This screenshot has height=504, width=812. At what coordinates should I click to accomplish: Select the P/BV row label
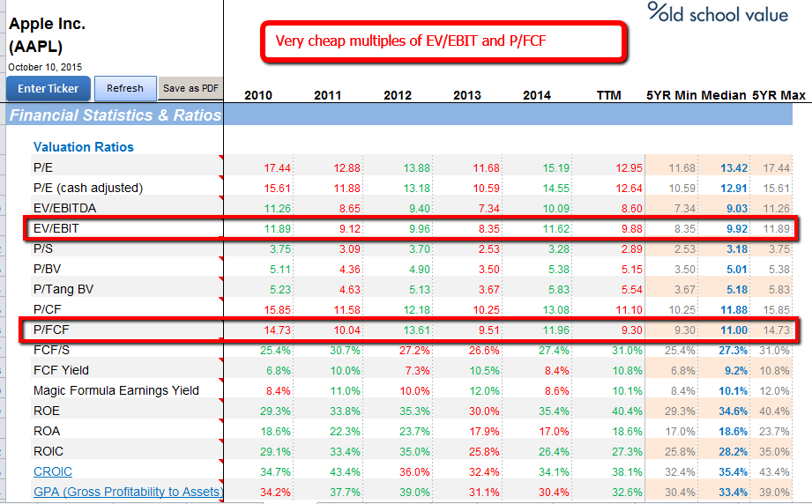tap(47, 269)
